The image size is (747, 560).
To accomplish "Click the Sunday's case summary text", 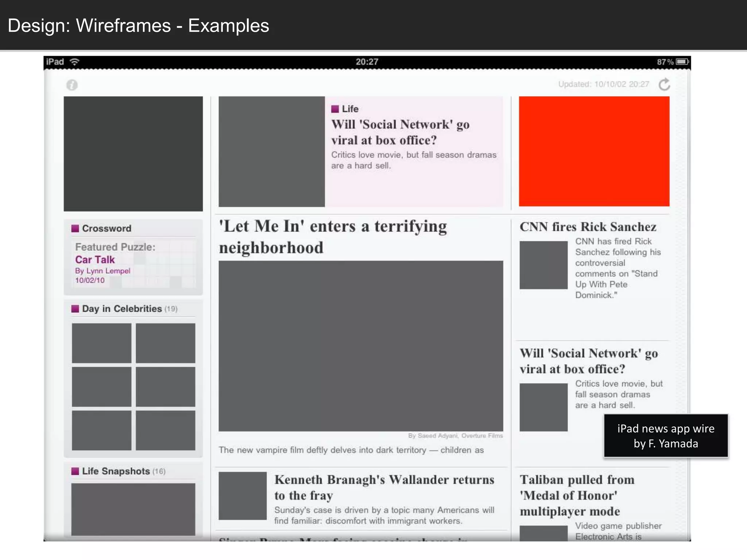I will pos(384,515).
